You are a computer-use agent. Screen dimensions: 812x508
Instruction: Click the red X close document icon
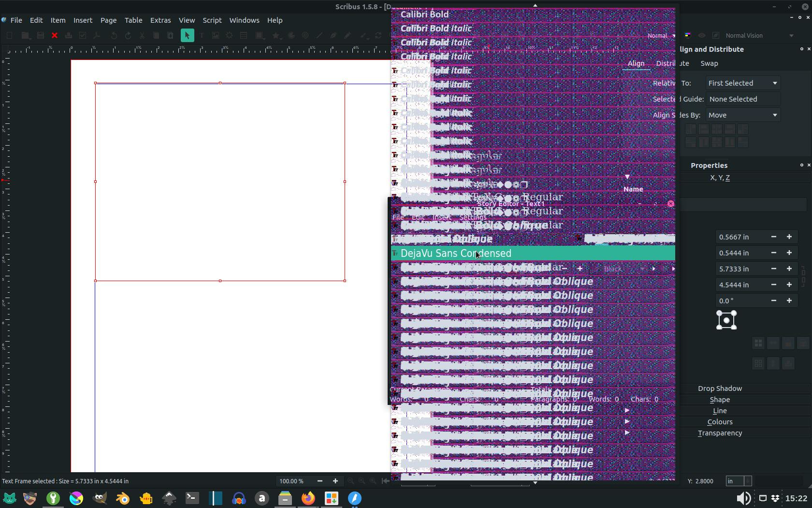pyautogui.click(x=55, y=35)
